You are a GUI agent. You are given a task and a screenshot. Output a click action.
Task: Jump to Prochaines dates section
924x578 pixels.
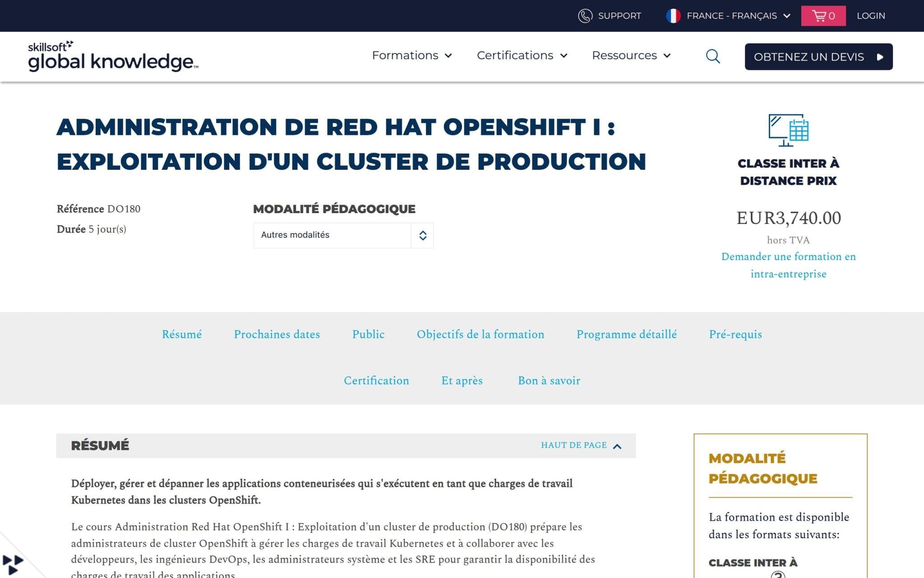(277, 335)
